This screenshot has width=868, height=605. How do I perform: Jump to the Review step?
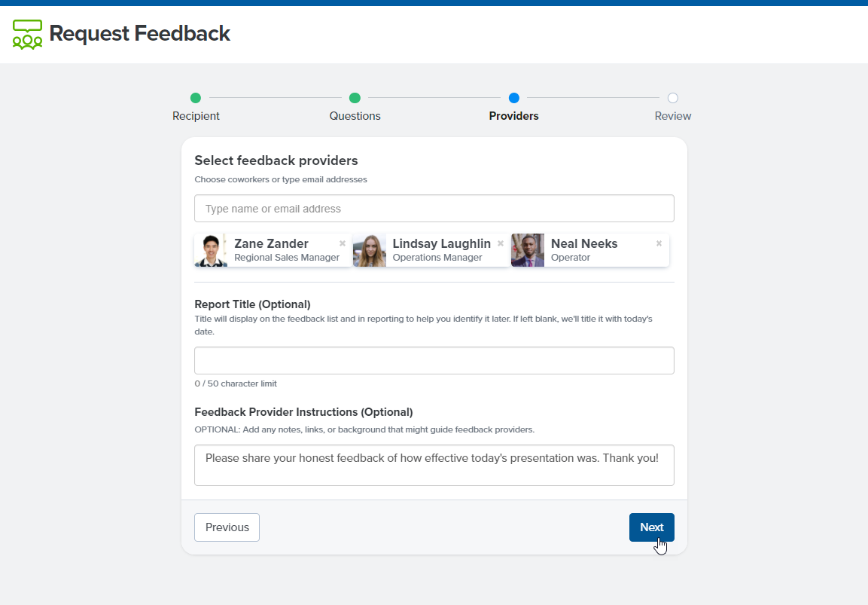pos(673,116)
